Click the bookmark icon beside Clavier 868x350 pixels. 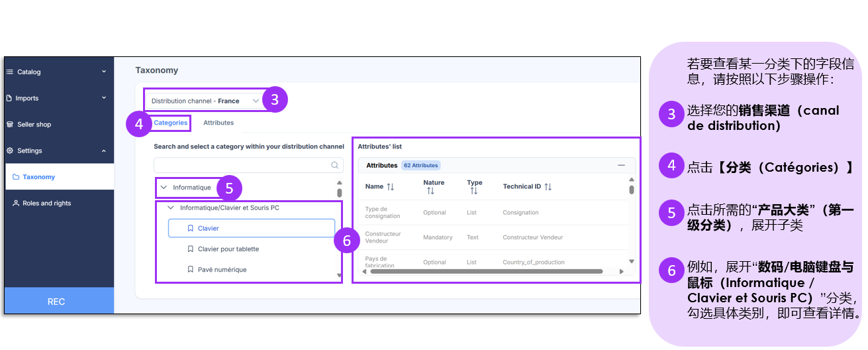point(191,229)
